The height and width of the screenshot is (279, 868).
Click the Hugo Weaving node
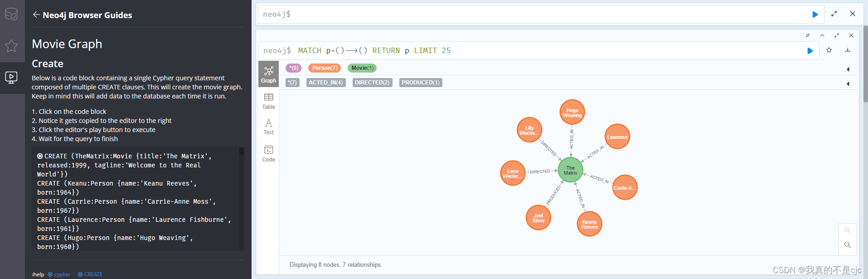click(572, 112)
